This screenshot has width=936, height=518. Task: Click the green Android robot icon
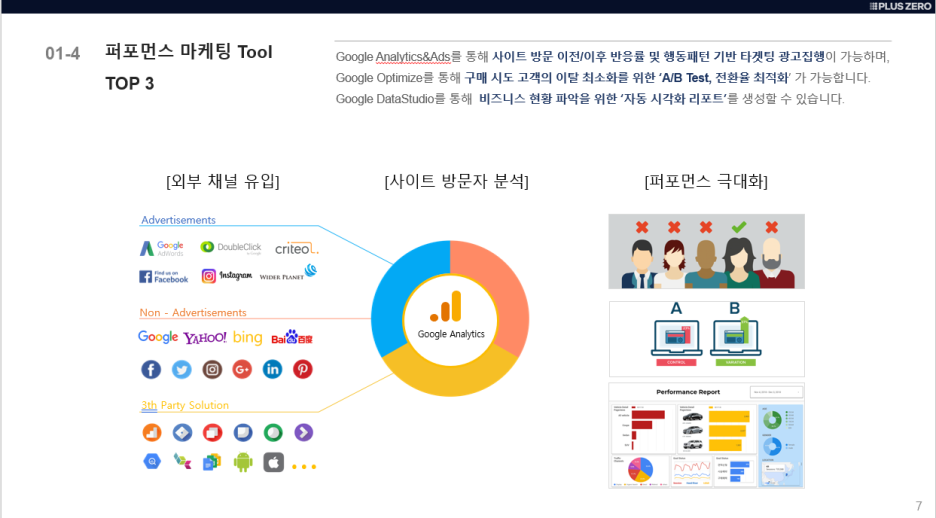[x=243, y=462]
